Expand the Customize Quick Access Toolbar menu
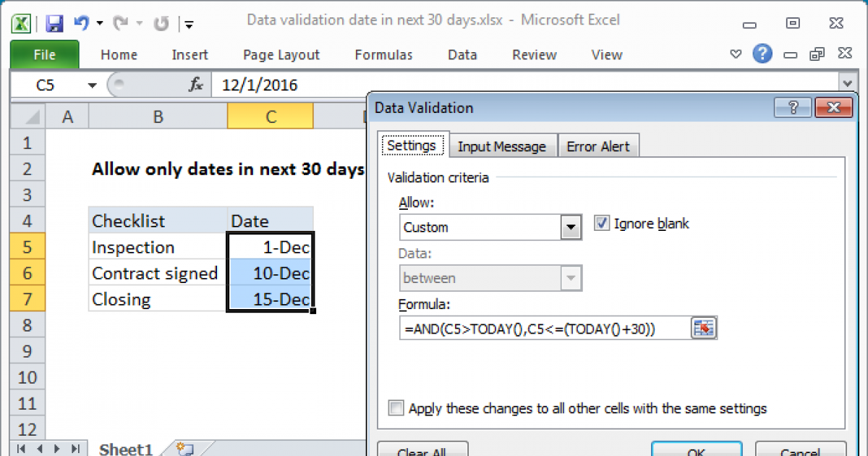The height and width of the screenshot is (456, 868). [x=187, y=22]
